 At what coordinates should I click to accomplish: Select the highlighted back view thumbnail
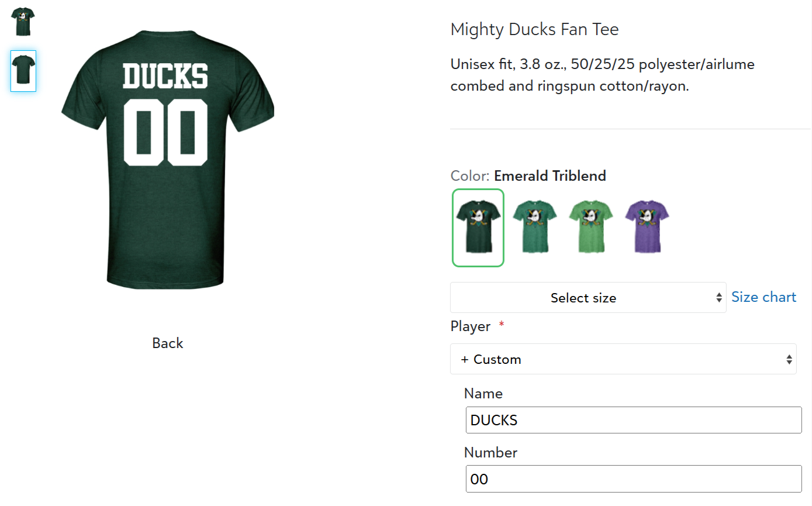click(x=23, y=71)
